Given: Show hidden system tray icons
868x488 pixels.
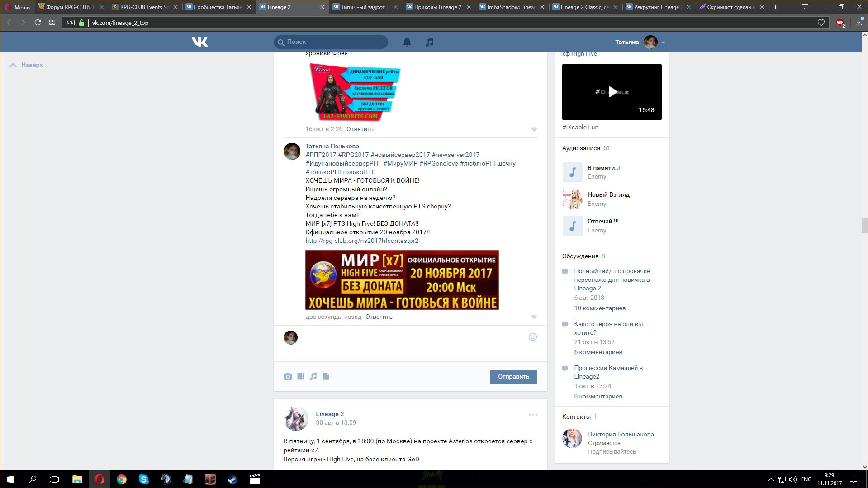Looking at the screenshot, I should (x=771, y=479).
